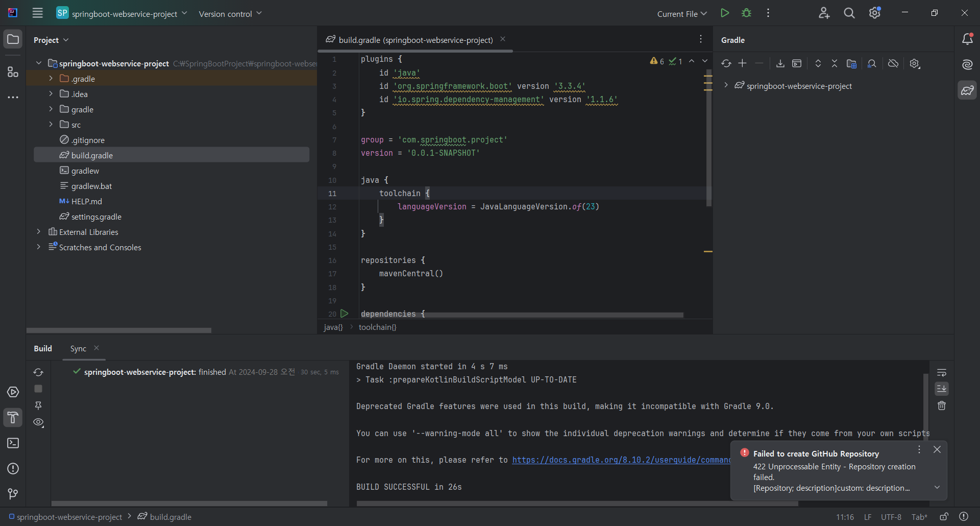The height and width of the screenshot is (526, 980).
Task: Toggle pin tab in Build panel
Action: click(38, 405)
